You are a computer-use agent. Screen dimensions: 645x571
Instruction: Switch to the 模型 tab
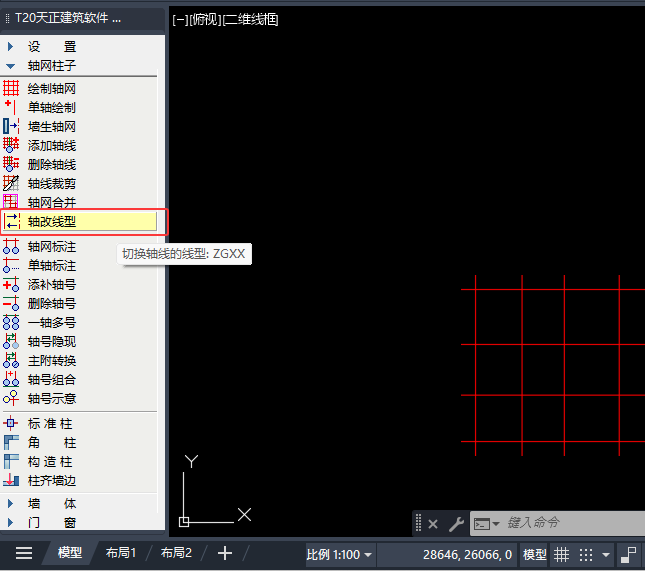pyautogui.click(x=70, y=552)
